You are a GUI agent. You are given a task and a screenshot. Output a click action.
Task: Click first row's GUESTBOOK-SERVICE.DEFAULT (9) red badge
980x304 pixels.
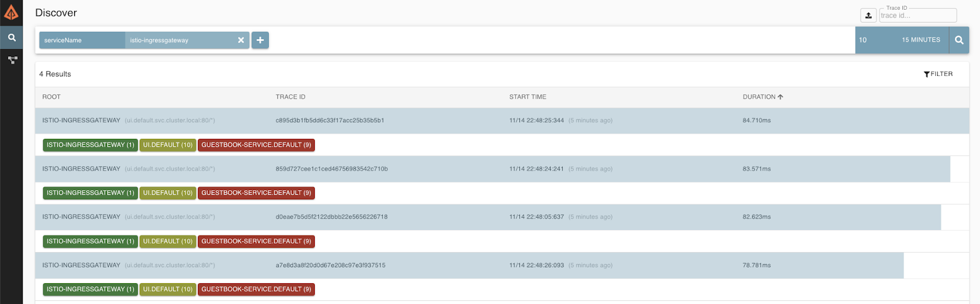point(256,145)
